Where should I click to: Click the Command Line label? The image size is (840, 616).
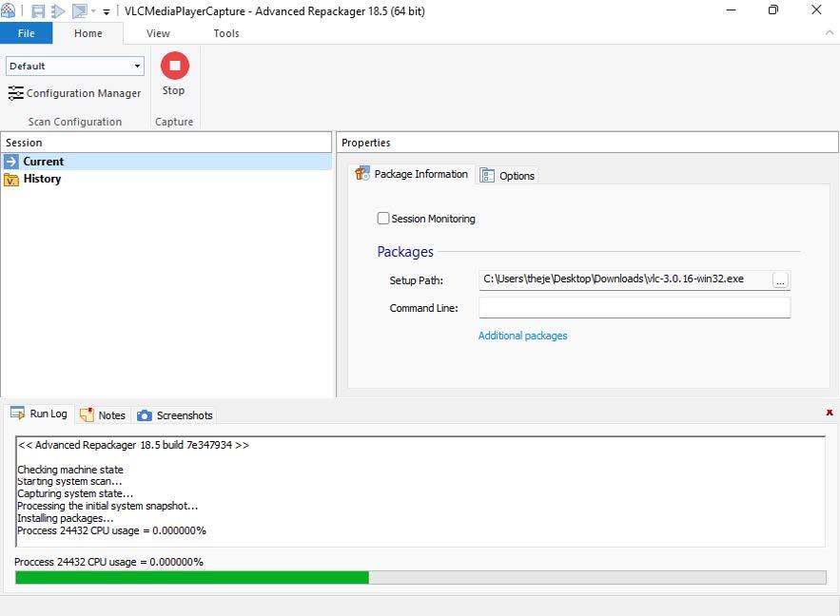click(423, 308)
